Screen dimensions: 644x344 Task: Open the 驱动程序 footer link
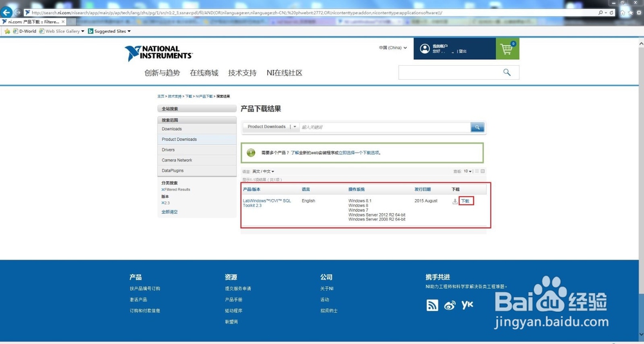coord(234,311)
